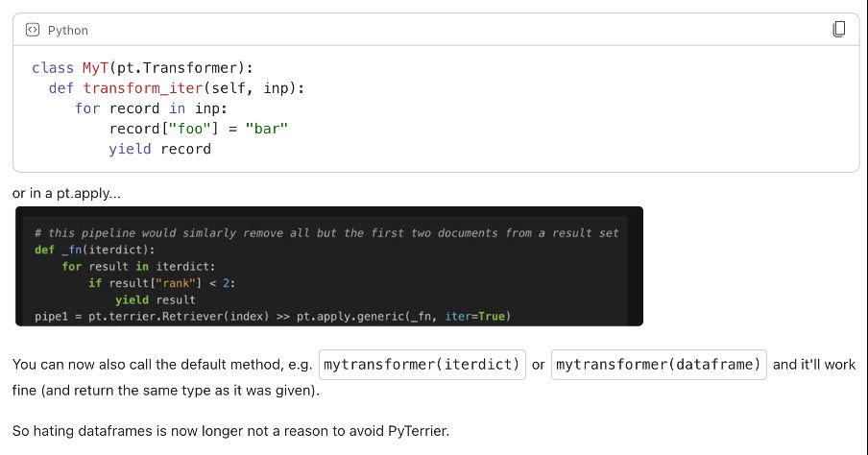
Task: Click the 'for result in iterdict:' line
Action: point(138,266)
